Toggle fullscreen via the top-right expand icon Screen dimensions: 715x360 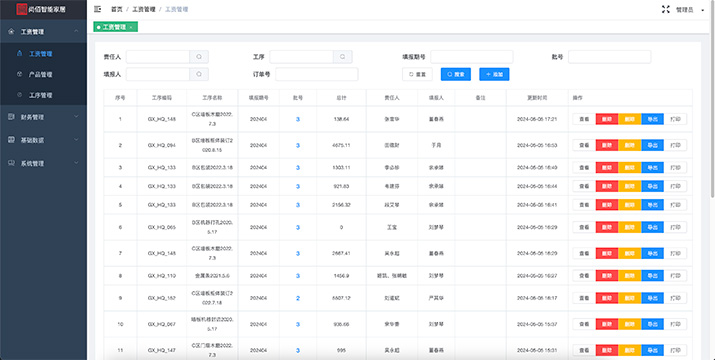tap(665, 9)
